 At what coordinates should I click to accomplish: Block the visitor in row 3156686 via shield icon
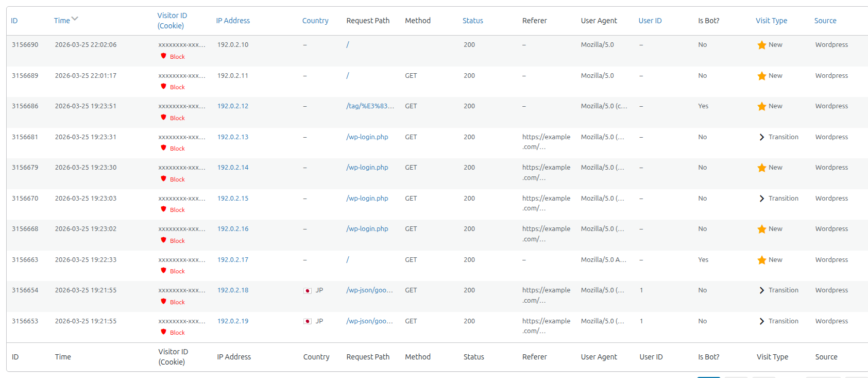point(164,118)
